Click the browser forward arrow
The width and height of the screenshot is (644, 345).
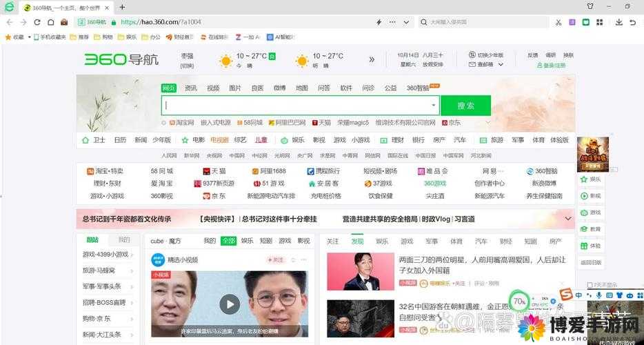click(x=23, y=22)
